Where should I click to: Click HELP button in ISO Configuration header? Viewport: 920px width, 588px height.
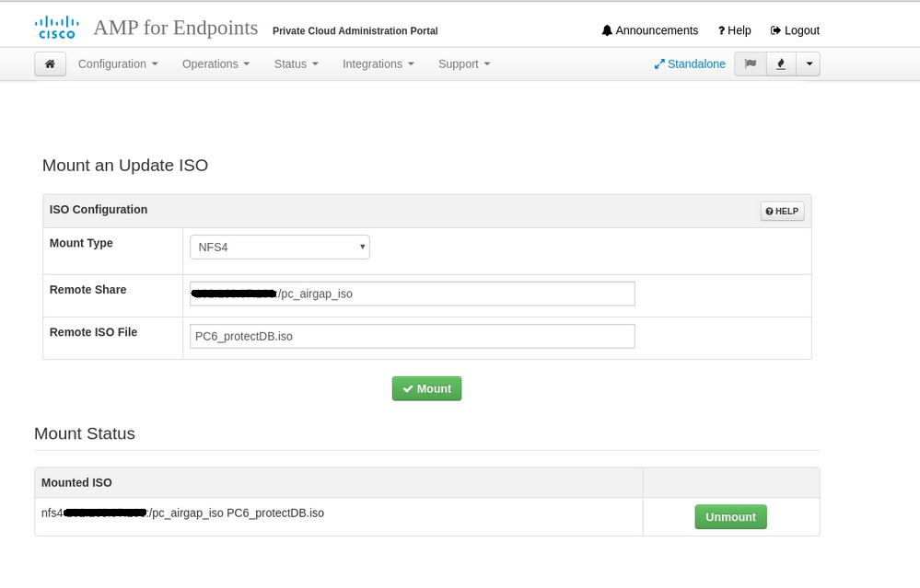(x=782, y=211)
